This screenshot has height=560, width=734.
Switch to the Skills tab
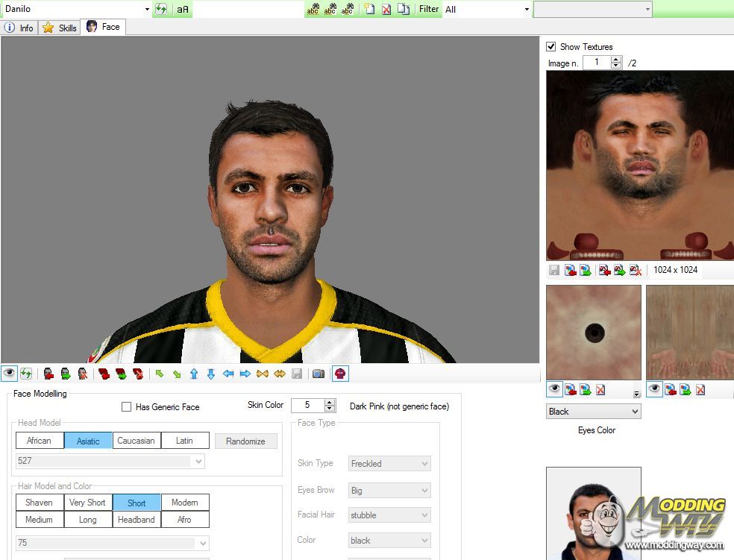60,28
